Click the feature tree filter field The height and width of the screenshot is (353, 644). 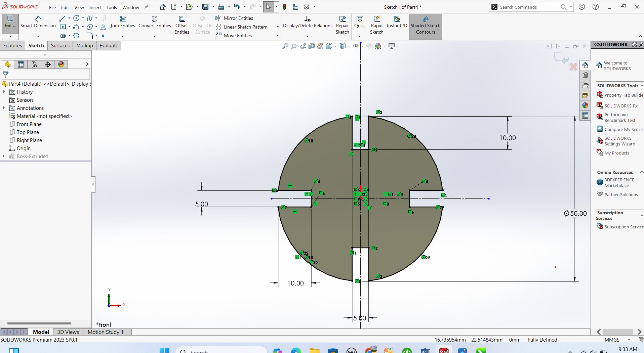pos(46,75)
